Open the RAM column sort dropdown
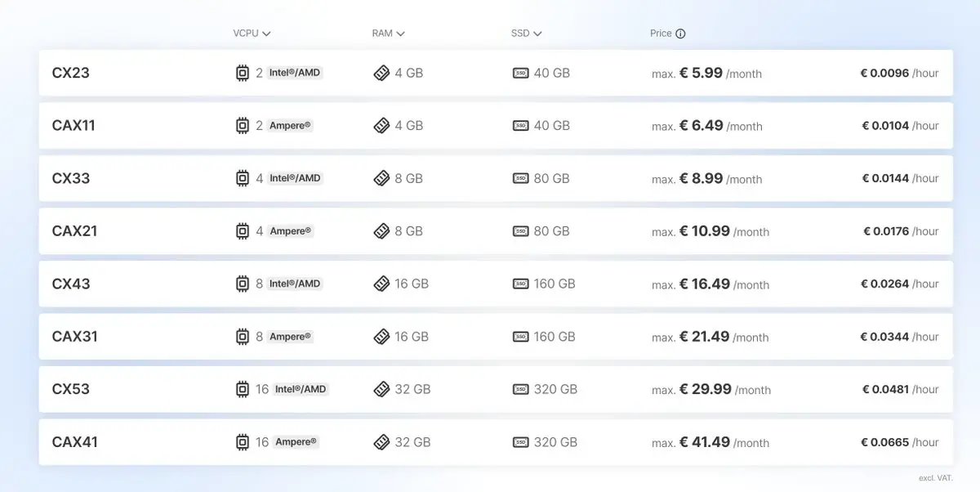The image size is (980, 492). click(389, 34)
